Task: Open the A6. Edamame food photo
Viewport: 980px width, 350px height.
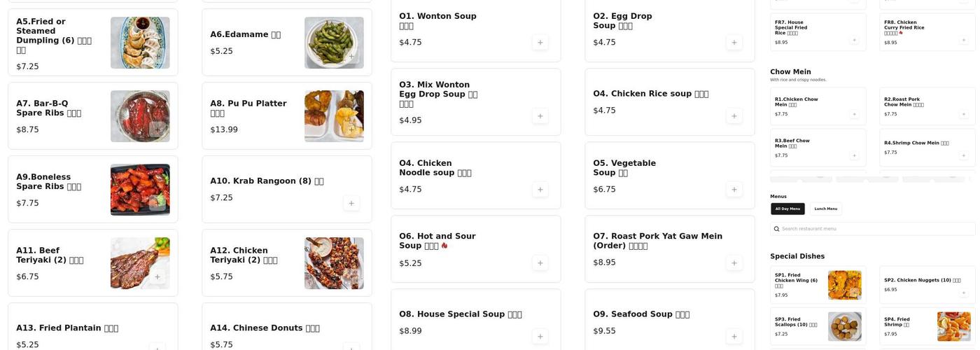Action: (x=333, y=42)
